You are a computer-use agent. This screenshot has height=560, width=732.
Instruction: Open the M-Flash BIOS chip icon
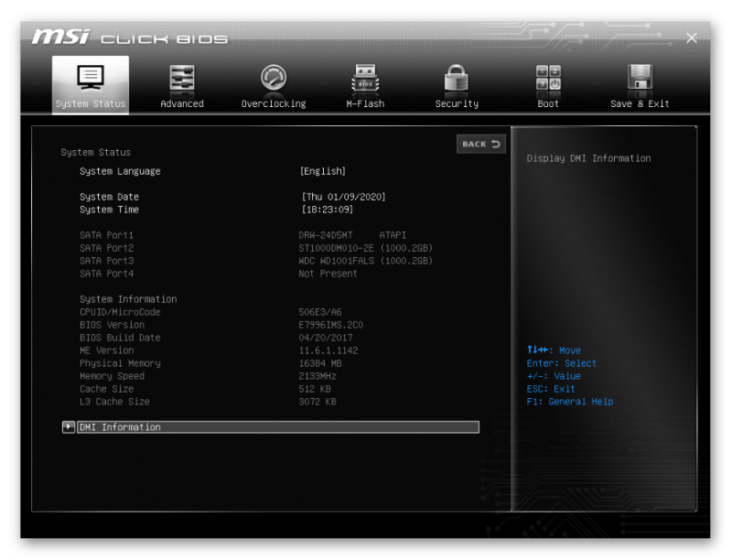365,78
